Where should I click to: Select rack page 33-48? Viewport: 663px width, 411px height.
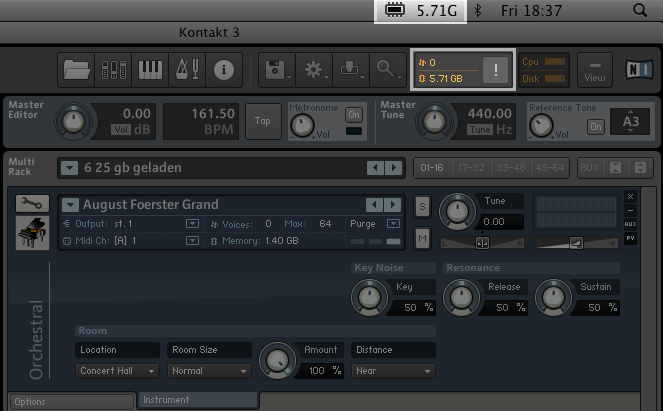[510, 168]
